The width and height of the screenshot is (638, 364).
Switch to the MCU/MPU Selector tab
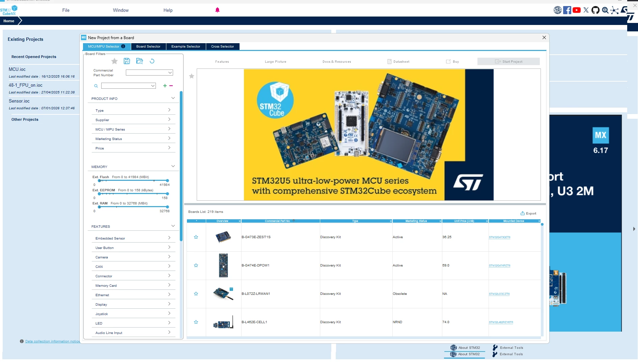107,47
